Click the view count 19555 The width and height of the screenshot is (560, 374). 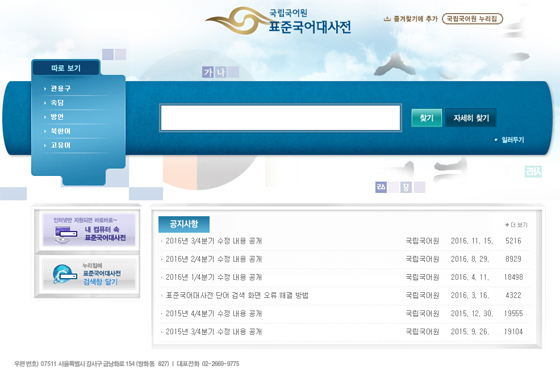(513, 314)
